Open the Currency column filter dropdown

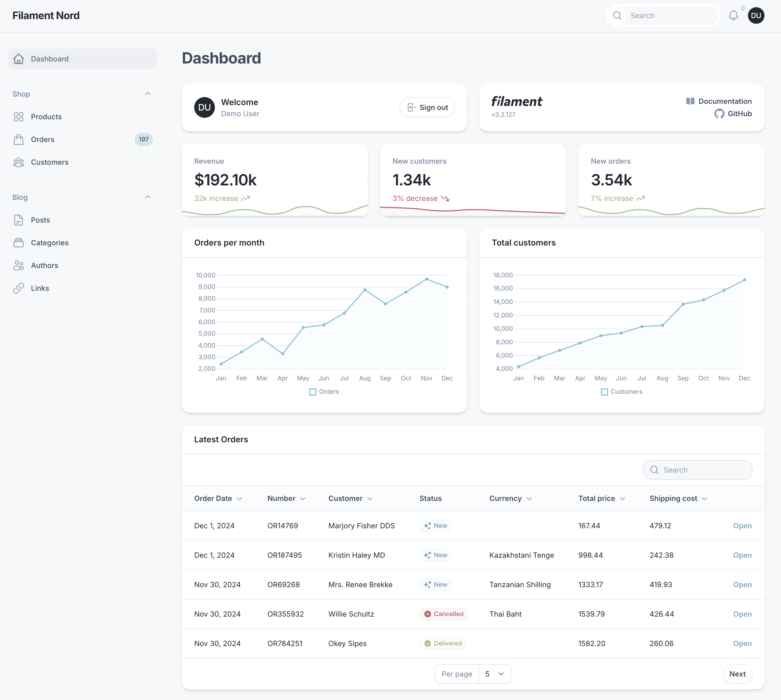pos(529,499)
